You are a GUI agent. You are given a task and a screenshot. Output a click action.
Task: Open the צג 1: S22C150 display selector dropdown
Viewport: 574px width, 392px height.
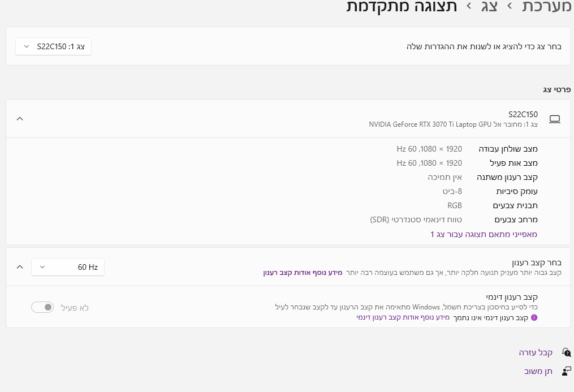[x=54, y=46]
